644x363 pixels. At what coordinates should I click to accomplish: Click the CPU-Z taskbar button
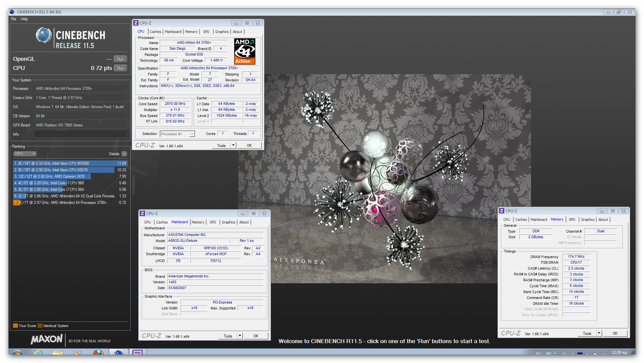pos(137,352)
